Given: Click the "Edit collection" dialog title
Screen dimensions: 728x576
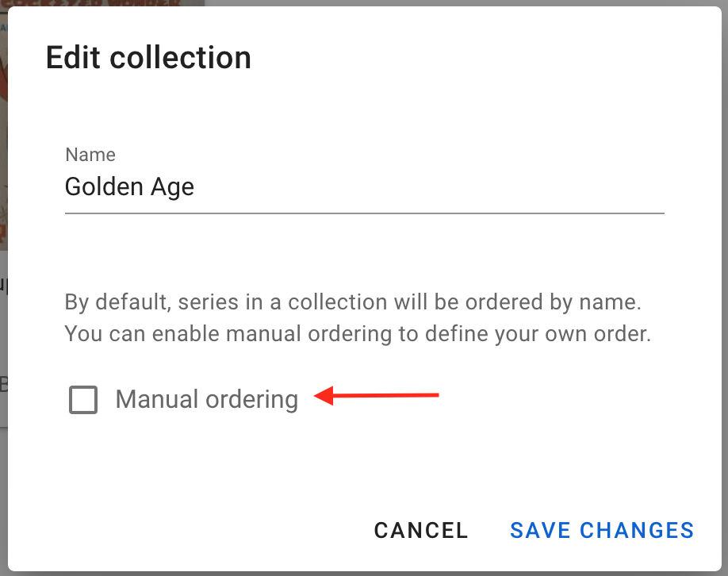Looking at the screenshot, I should click(148, 58).
